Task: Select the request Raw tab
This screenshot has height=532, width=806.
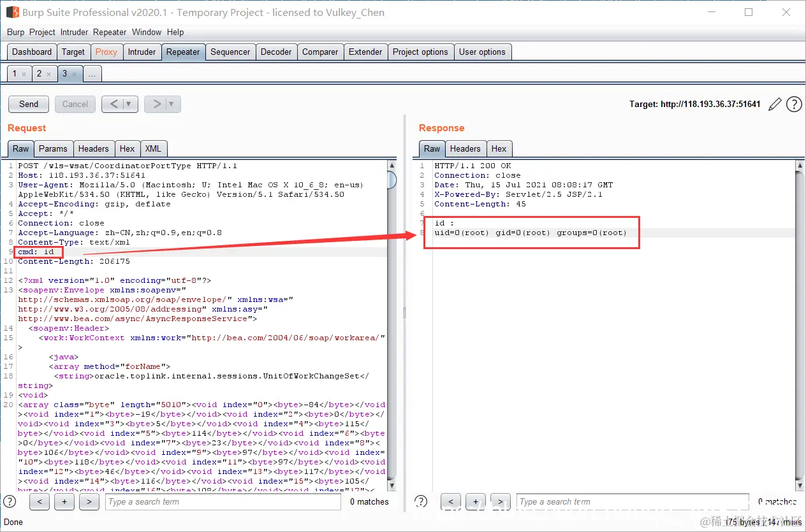Action: (21, 148)
